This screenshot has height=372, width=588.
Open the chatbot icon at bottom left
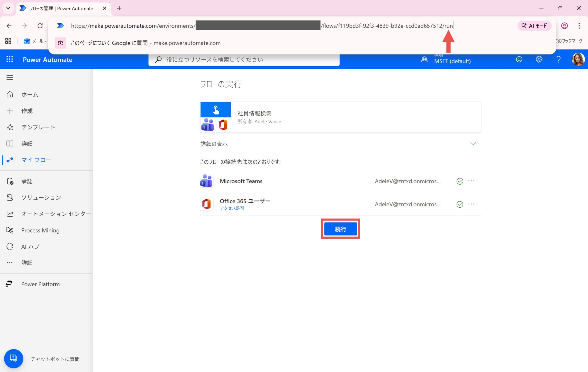click(13, 358)
